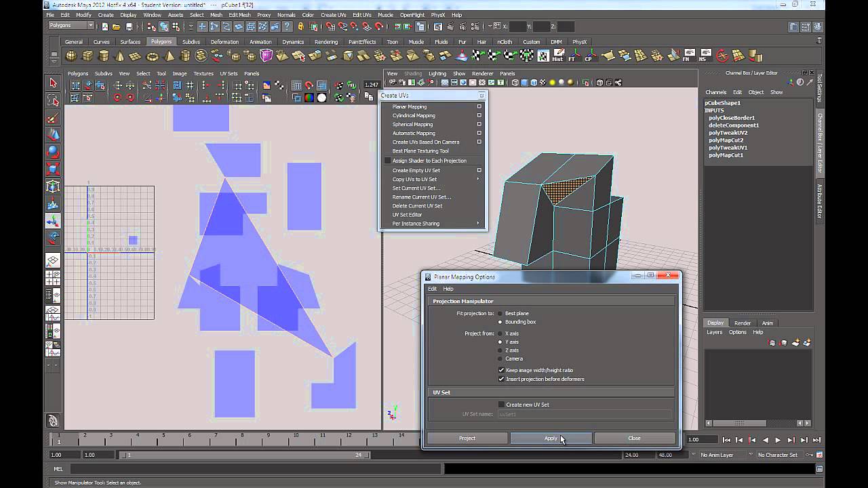Create a polygon cone from the shelf

point(120,56)
